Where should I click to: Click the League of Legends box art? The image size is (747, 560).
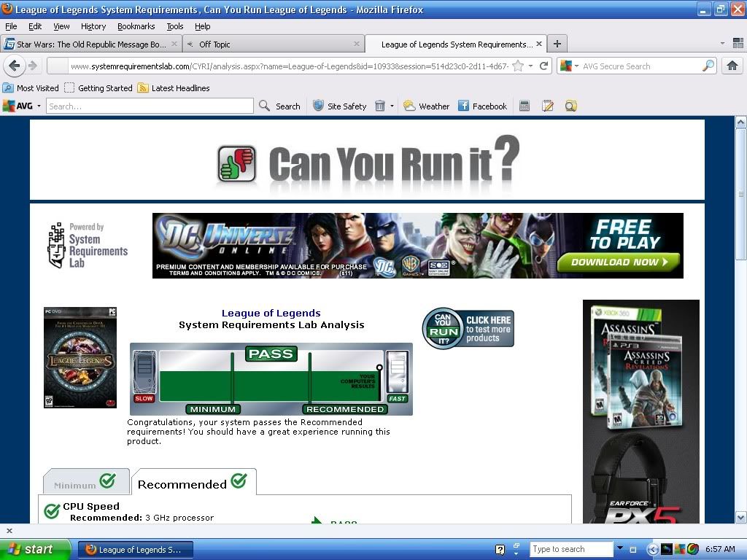click(x=80, y=357)
